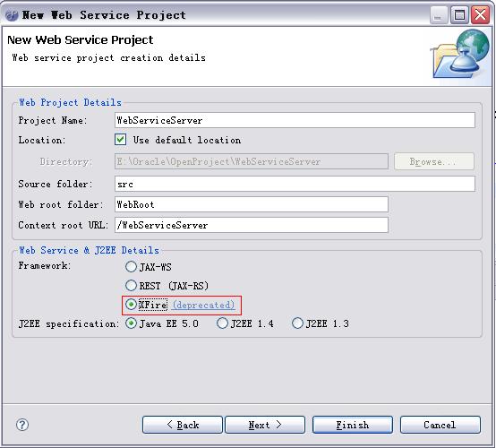The width and height of the screenshot is (496, 448).
Task: Click the web service wizard globe image
Action: point(459,54)
